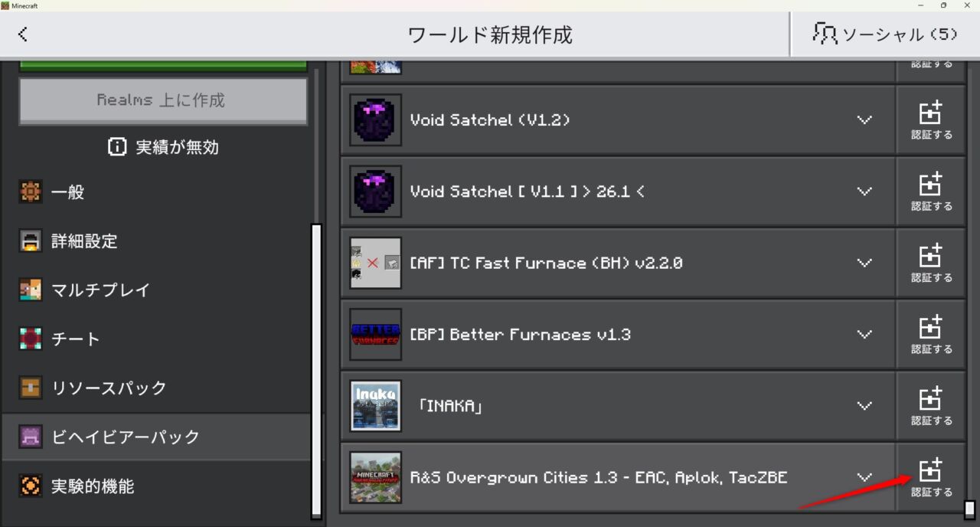
Task: Click the マルチプレイ characters icon
Action: click(x=31, y=290)
